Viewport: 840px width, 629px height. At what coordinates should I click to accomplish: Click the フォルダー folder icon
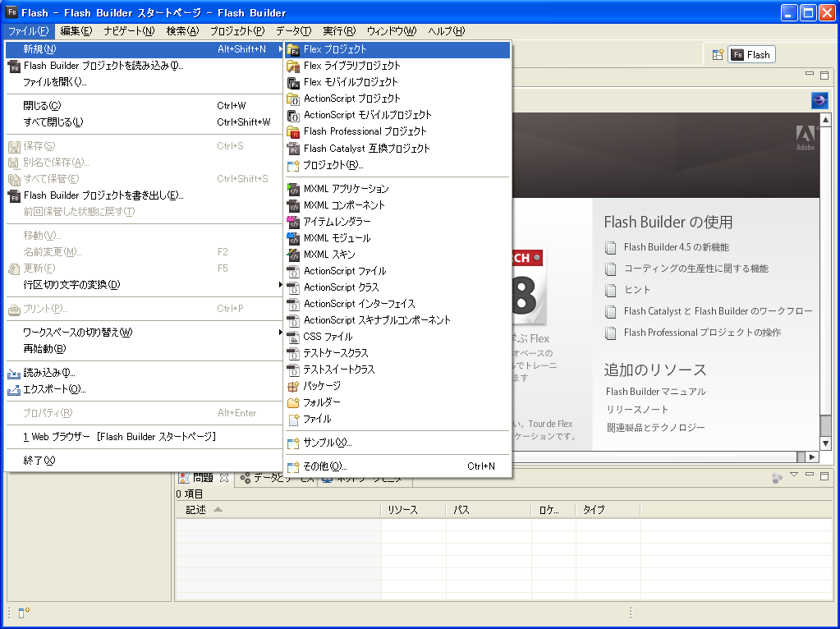point(293,403)
